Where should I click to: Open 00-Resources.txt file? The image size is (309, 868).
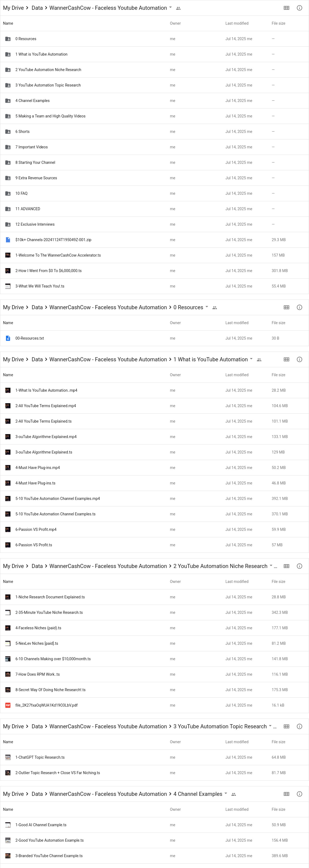(x=30, y=338)
